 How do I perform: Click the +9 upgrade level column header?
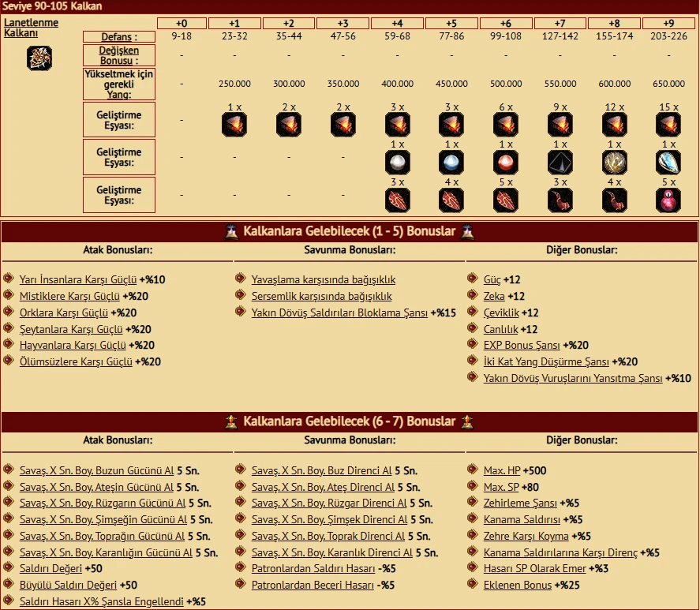click(x=668, y=23)
